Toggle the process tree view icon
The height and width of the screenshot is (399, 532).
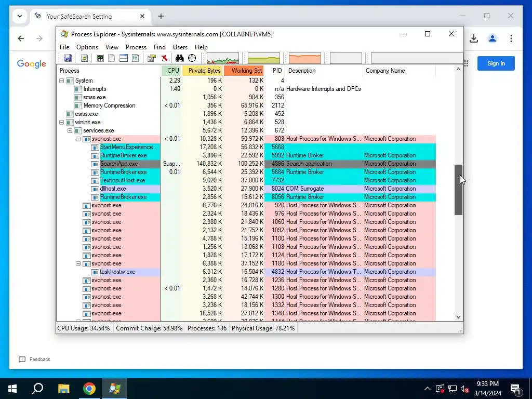pos(111,58)
